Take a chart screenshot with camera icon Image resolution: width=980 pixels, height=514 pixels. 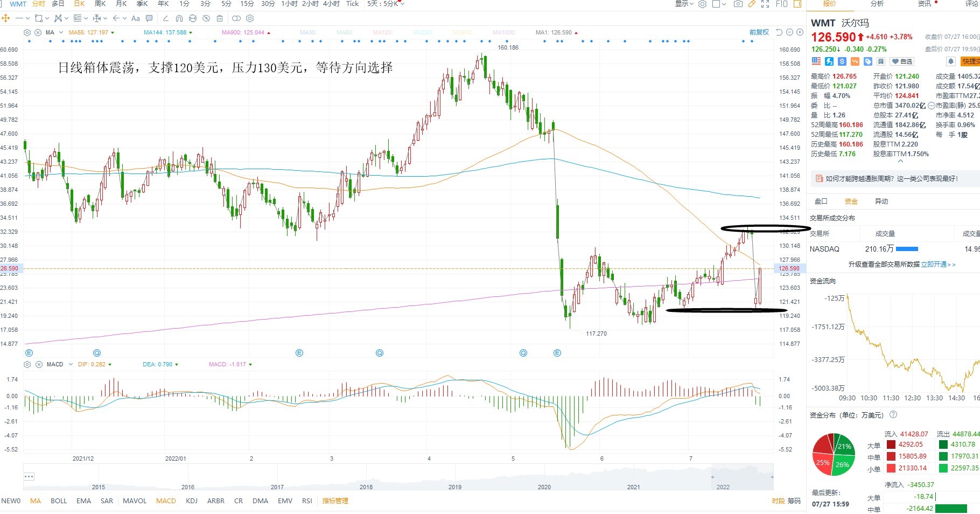pyautogui.click(x=738, y=4)
